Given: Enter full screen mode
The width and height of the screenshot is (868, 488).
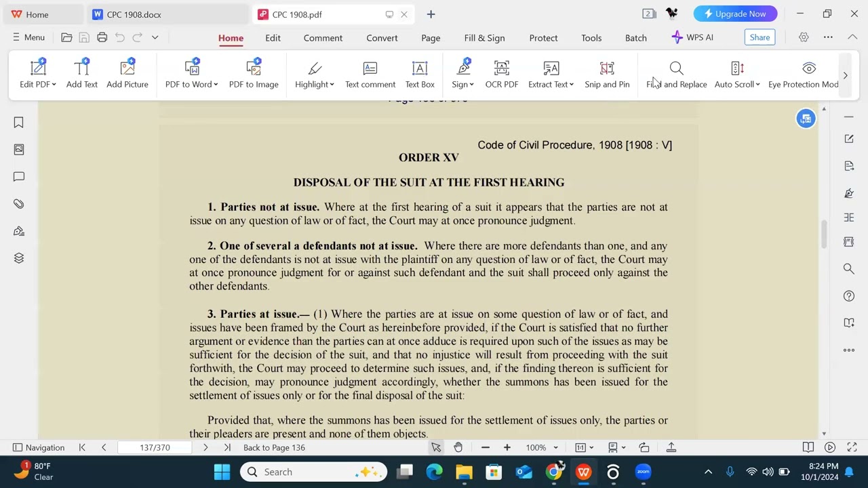Looking at the screenshot, I should coord(852,447).
